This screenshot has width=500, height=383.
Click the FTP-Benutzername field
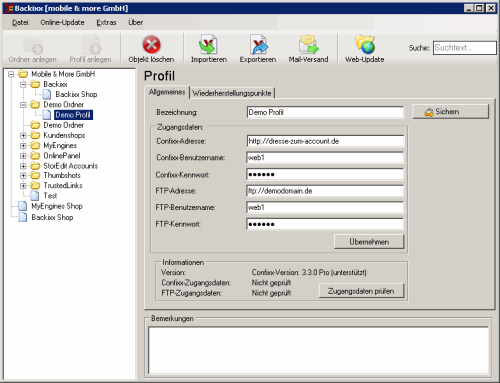point(325,207)
